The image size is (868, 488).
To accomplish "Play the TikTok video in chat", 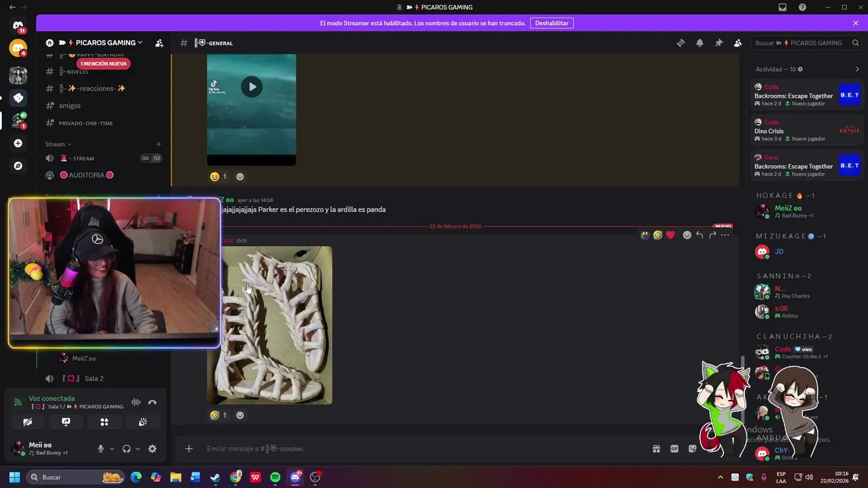I will (x=252, y=87).
